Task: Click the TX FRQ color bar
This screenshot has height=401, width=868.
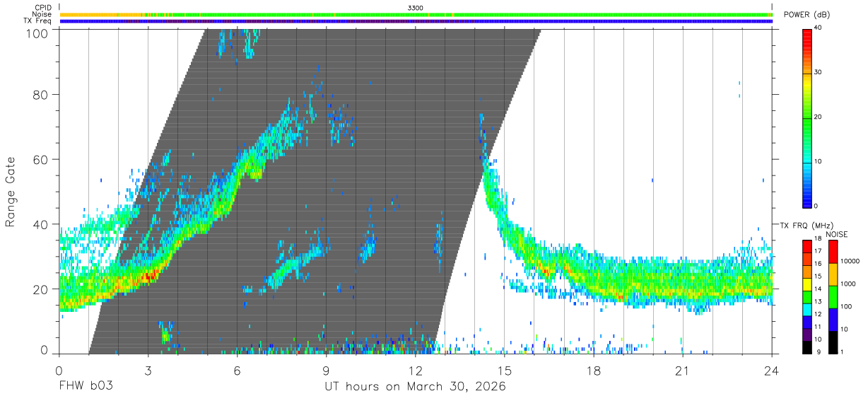Action: click(807, 296)
